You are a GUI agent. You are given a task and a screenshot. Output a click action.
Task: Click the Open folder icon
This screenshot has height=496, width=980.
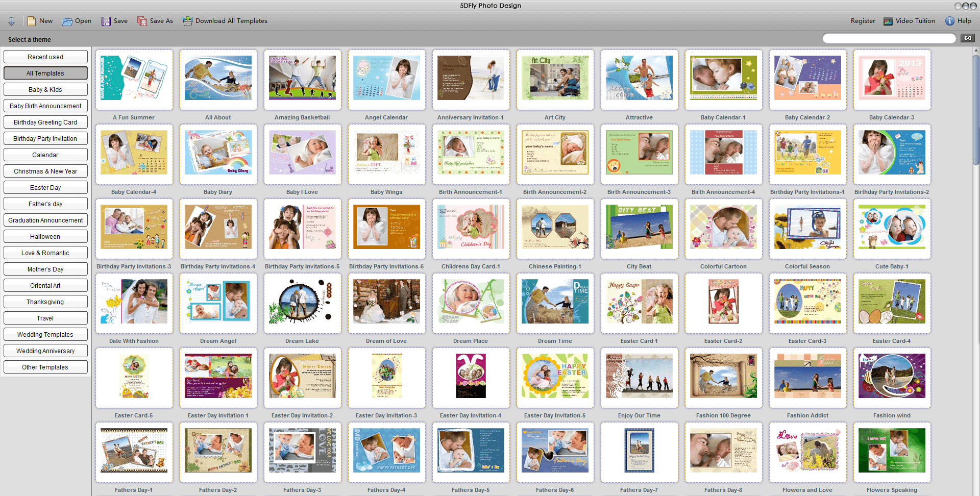point(67,21)
